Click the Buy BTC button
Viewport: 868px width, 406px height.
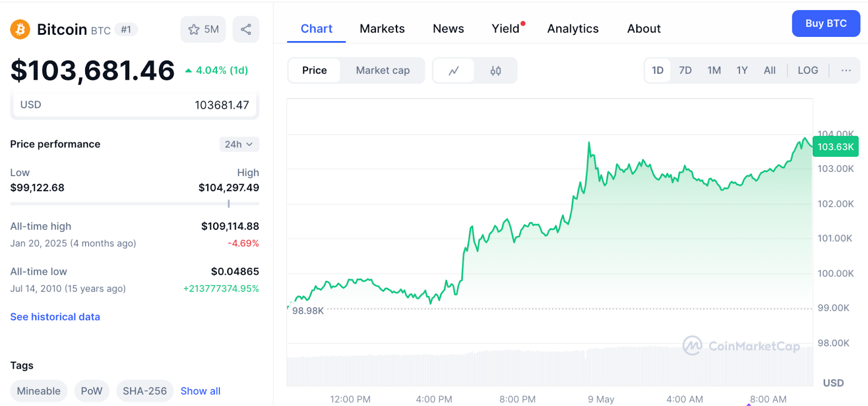point(826,23)
